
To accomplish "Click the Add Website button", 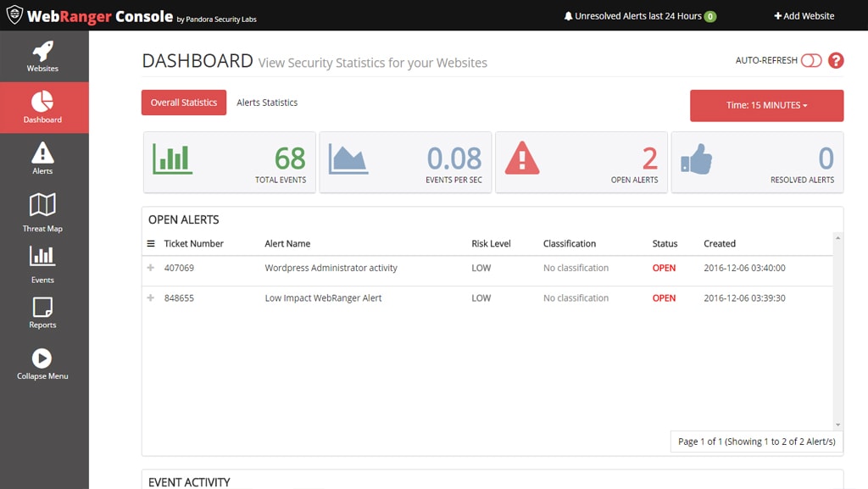I will click(x=804, y=16).
